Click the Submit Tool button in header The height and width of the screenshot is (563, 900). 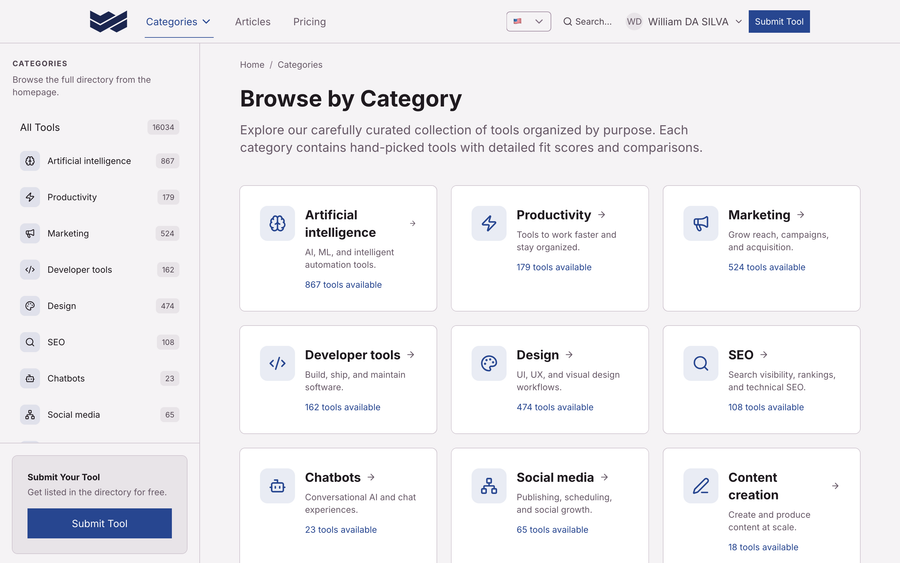(x=779, y=21)
